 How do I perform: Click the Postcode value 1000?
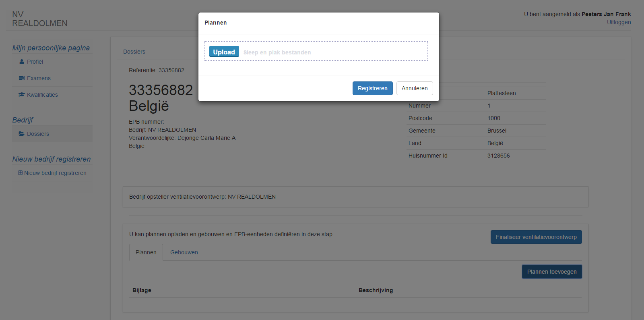(x=494, y=118)
